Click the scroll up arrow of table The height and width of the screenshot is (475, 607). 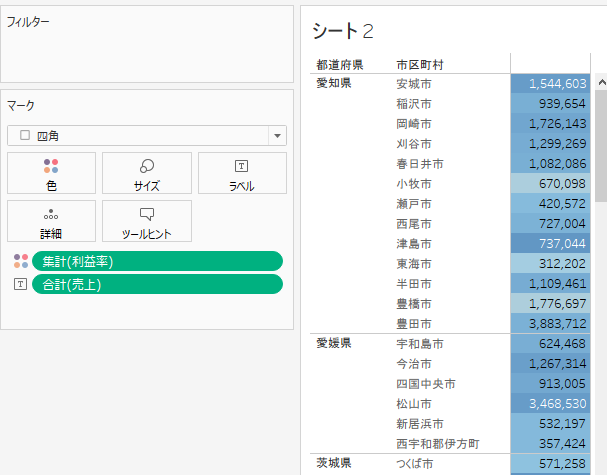(x=600, y=83)
